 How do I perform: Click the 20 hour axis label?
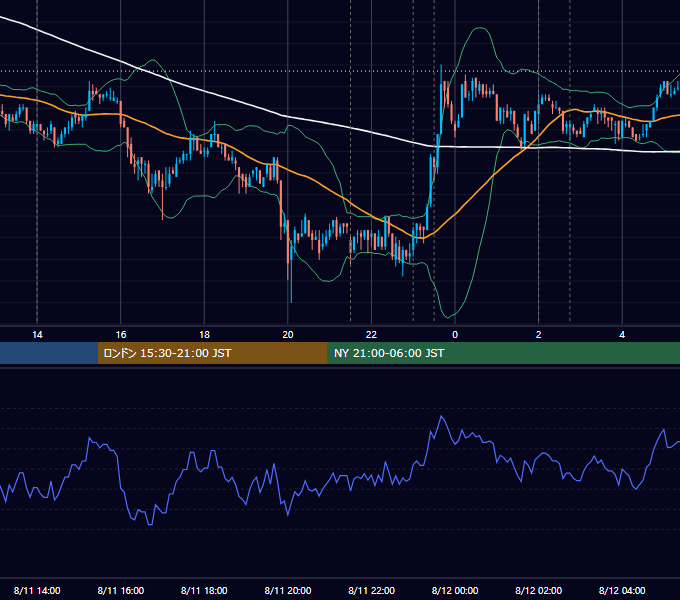(x=288, y=335)
